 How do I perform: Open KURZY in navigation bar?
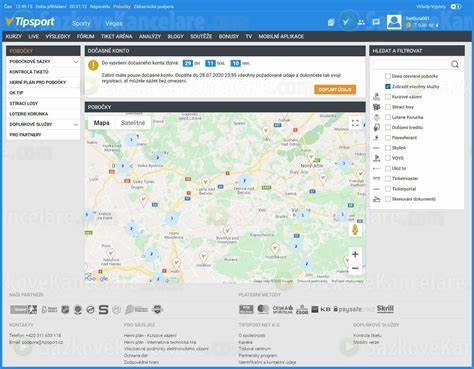[14, 36]
